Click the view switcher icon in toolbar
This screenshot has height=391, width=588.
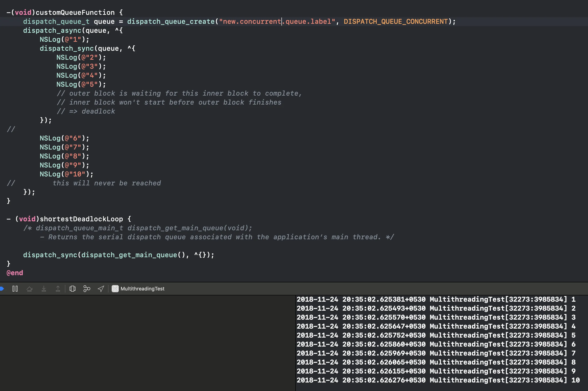[73, 288]
